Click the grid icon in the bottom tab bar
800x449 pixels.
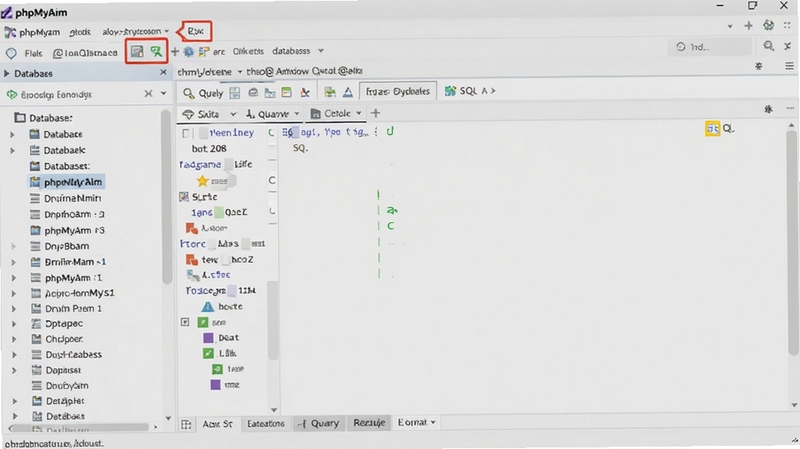tap(186, 425)
